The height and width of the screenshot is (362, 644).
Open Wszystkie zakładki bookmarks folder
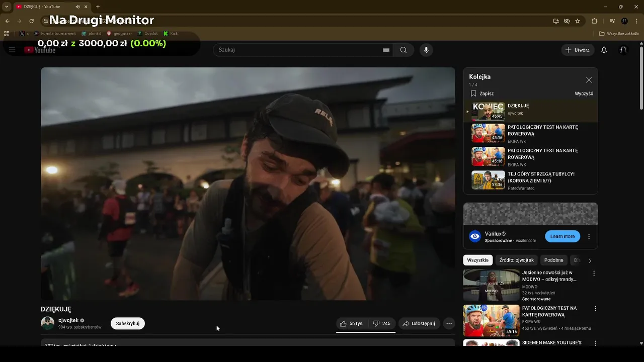pyautogui.click(x=619, y=34)
